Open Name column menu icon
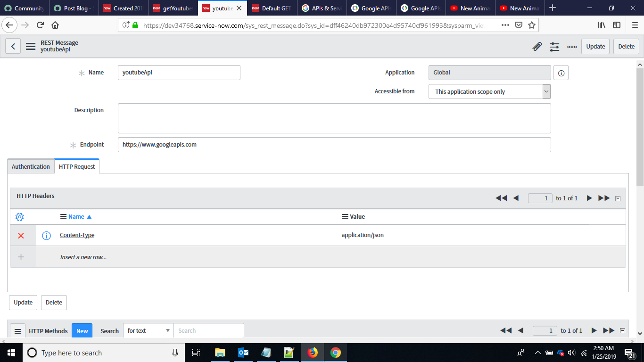This screenshot has width=644, height=362. point(63,217)
